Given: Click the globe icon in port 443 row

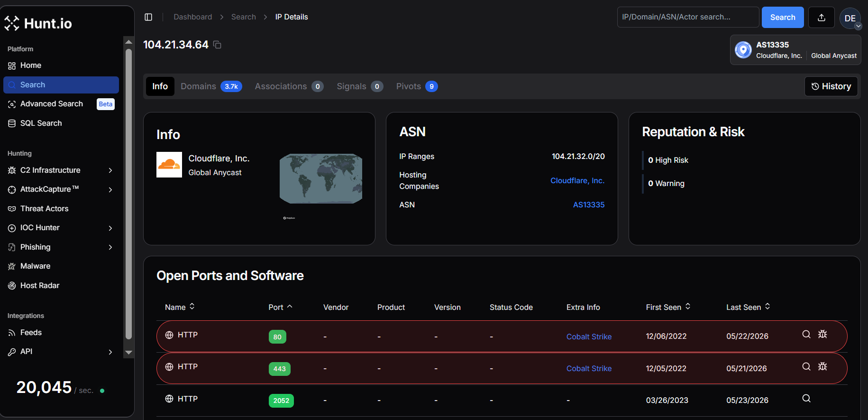Looking at the screenshot, I should pos(169,367).
